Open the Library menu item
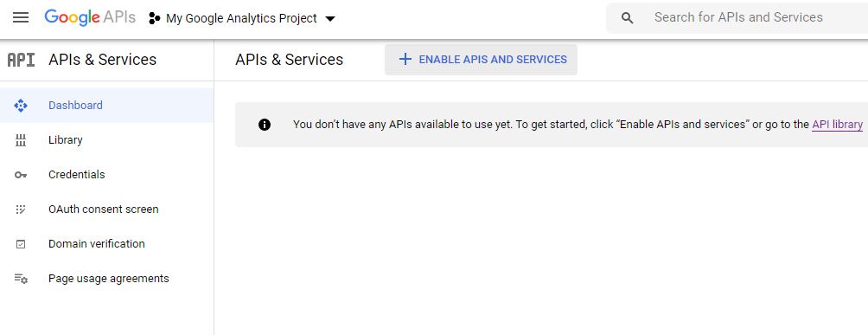This screenshot has width=868, height=335. (107, 139)
